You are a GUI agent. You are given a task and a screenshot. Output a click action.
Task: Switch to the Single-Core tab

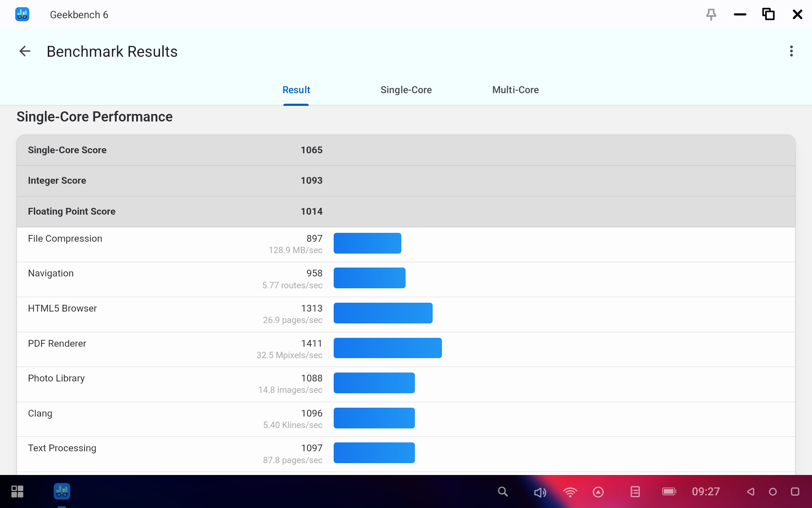(x=406, y=90)
